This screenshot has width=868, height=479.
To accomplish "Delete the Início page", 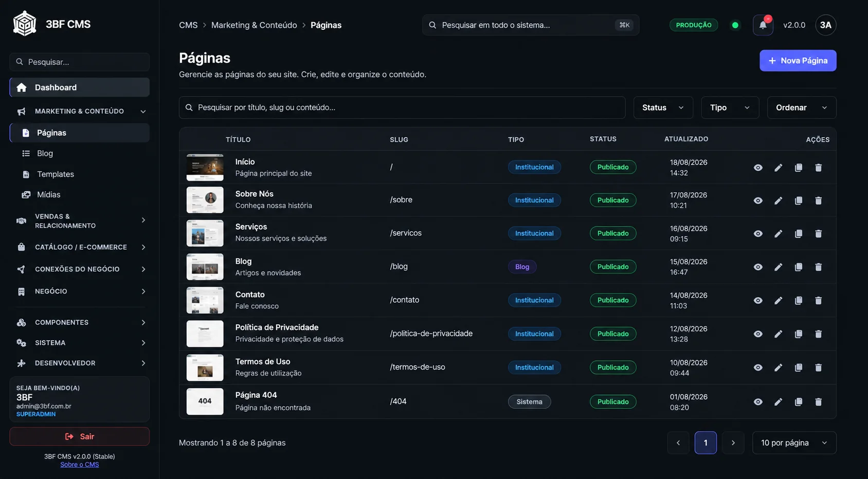I will 818,168.
